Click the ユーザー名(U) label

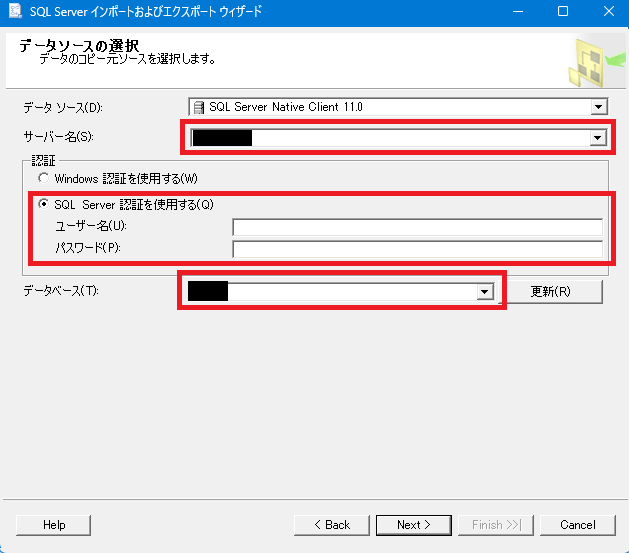pyautogui.click(x=91, y=226)
